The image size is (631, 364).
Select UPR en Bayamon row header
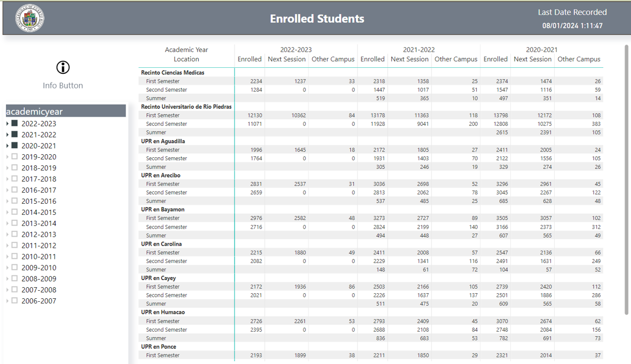(162, 210)
